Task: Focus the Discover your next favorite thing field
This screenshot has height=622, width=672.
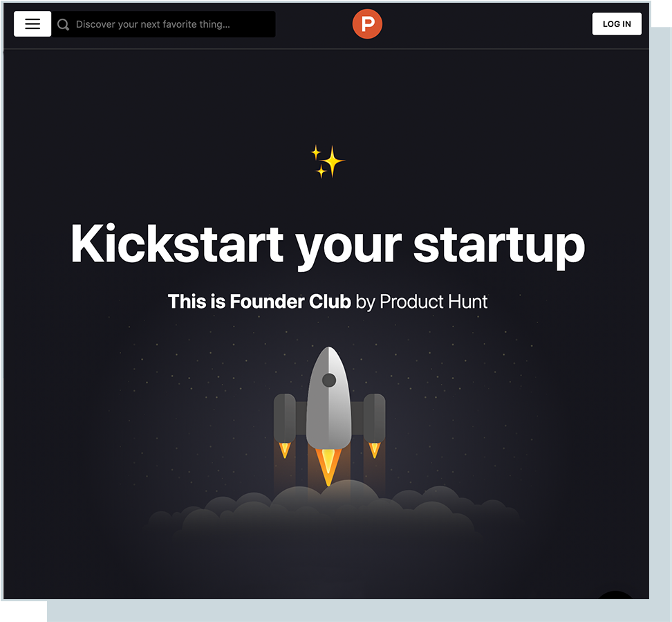Action: (x=164, y=24)
